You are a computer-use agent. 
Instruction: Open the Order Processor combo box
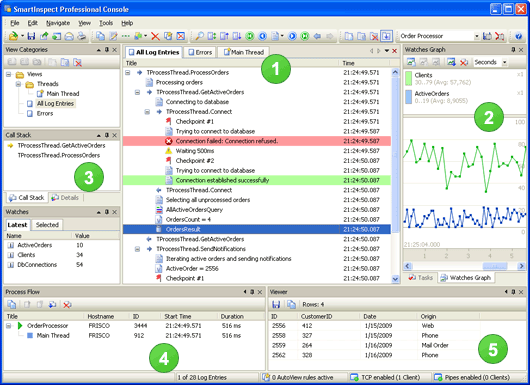tap(477, 36)
